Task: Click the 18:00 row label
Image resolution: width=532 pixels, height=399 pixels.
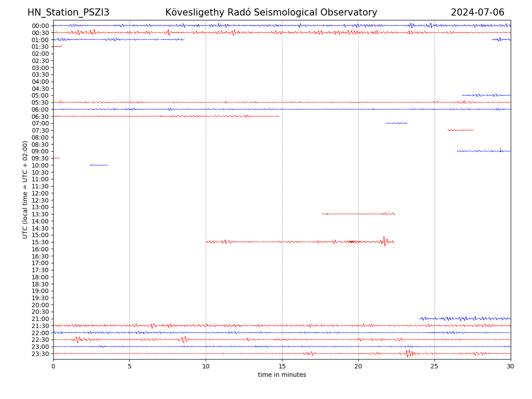Action: 40,277
